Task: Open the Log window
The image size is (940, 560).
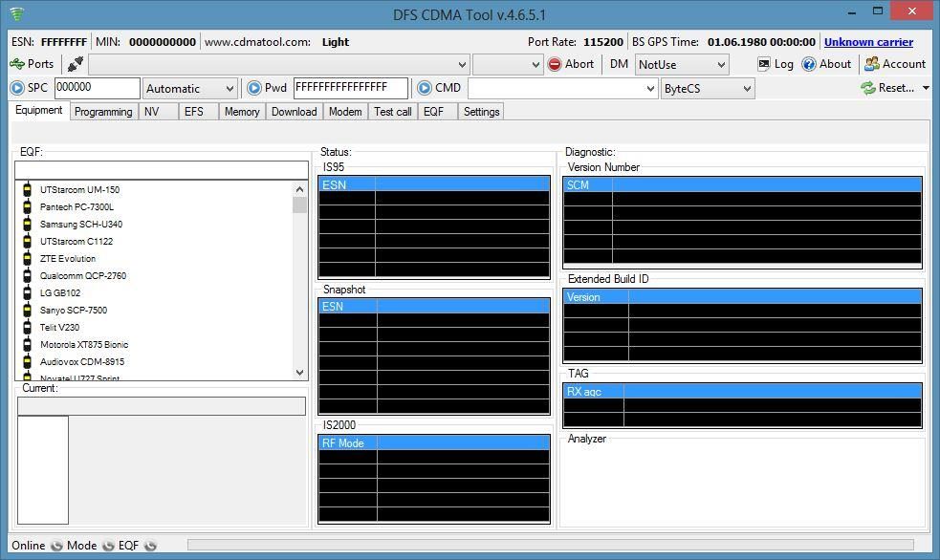Action: 775,64
